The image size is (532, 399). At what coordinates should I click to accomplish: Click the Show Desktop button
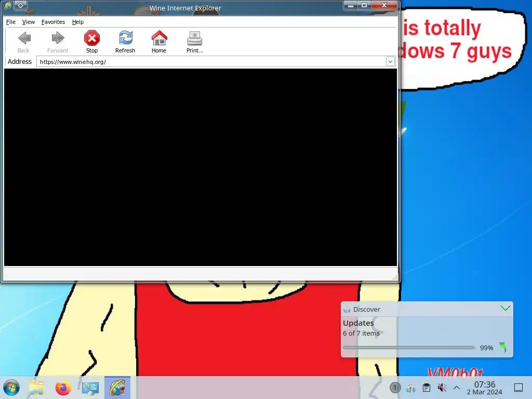[x=518, y=388]
